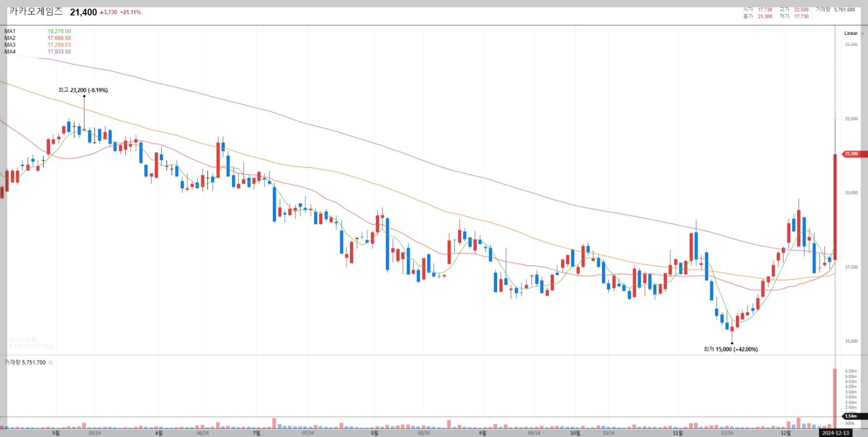Select the MA1 value 18,278.00
The width and height of the screenshot is (868, 437).
click(x=59, y=32)
